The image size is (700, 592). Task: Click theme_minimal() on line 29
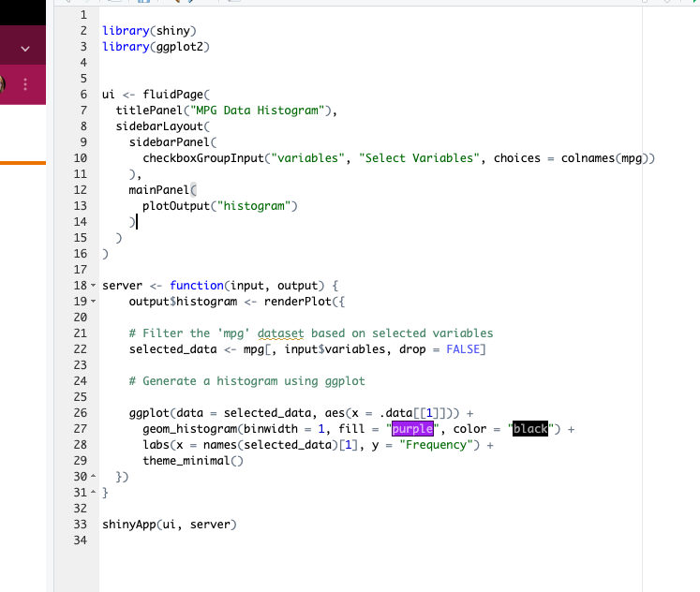pyautogui.click(x=193, y=461)
